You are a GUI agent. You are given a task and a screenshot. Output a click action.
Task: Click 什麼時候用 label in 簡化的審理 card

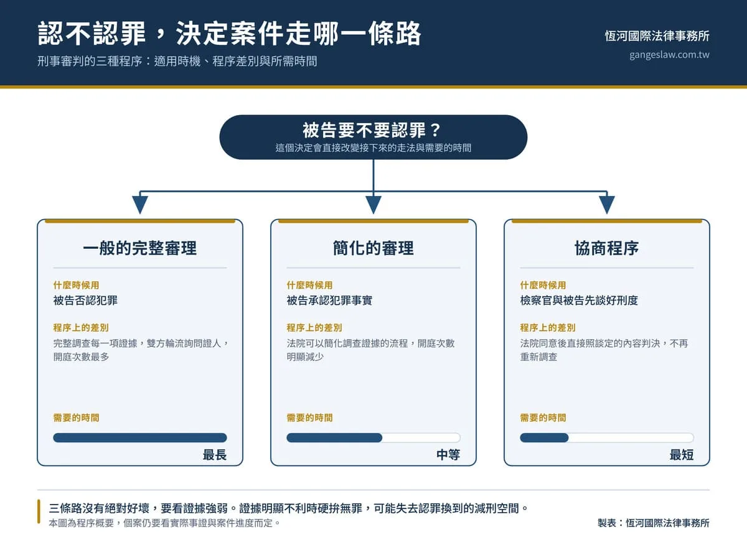(309, 285)
